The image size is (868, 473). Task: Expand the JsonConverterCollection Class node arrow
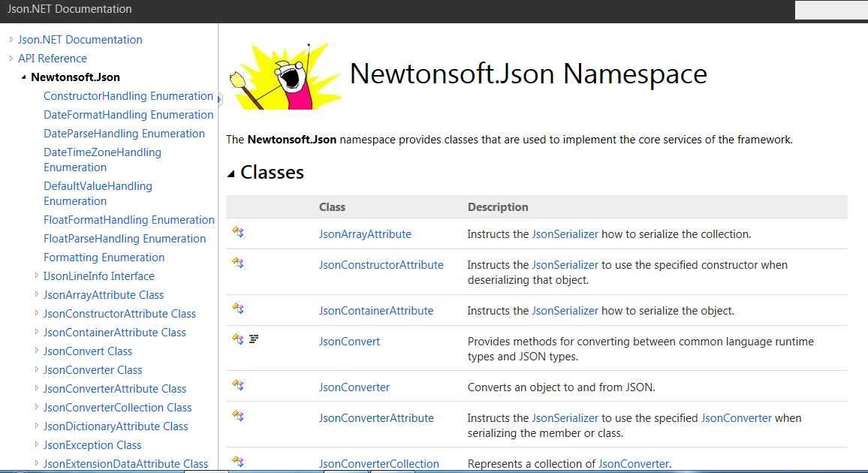(37, 407)
